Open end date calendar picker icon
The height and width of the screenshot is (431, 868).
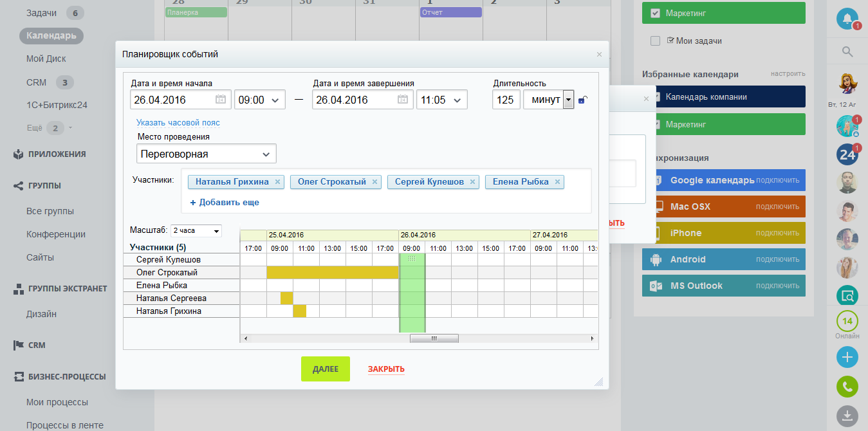click(x=403, y=100)
